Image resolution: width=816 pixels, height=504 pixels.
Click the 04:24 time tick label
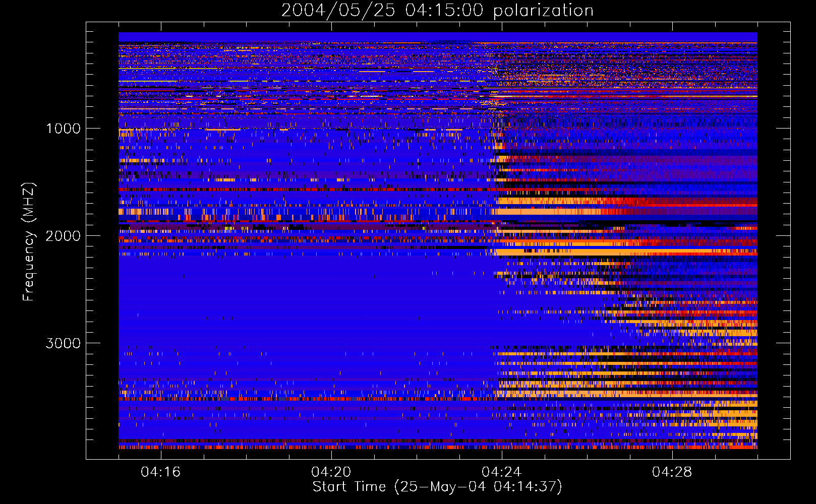[502, 472]
